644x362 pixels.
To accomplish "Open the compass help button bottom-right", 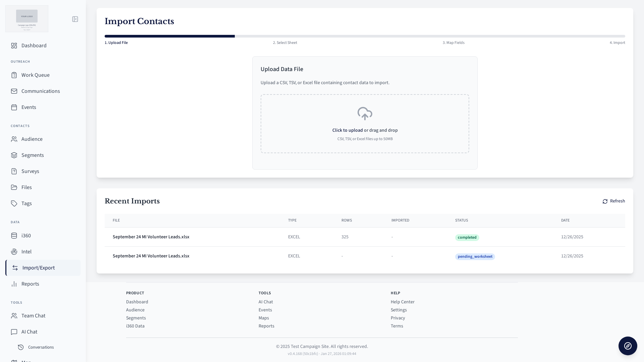I will (628, 346).
